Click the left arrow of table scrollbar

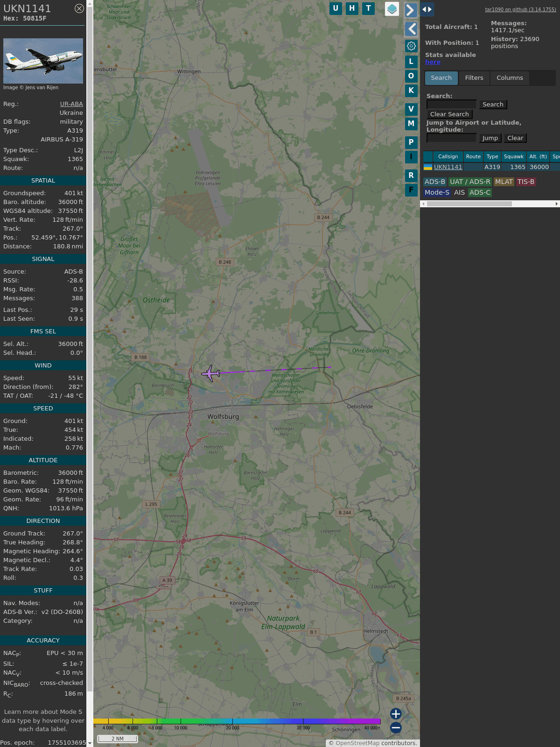423,204
